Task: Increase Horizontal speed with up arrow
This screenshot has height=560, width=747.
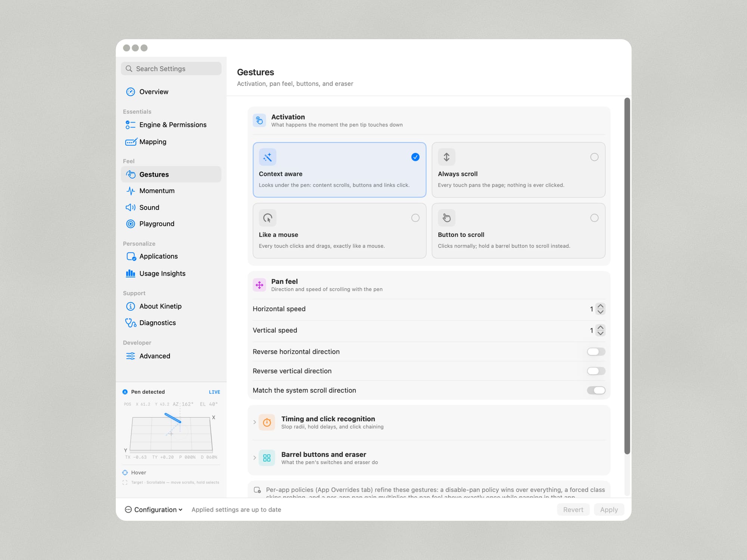Action: pos(600,306)
